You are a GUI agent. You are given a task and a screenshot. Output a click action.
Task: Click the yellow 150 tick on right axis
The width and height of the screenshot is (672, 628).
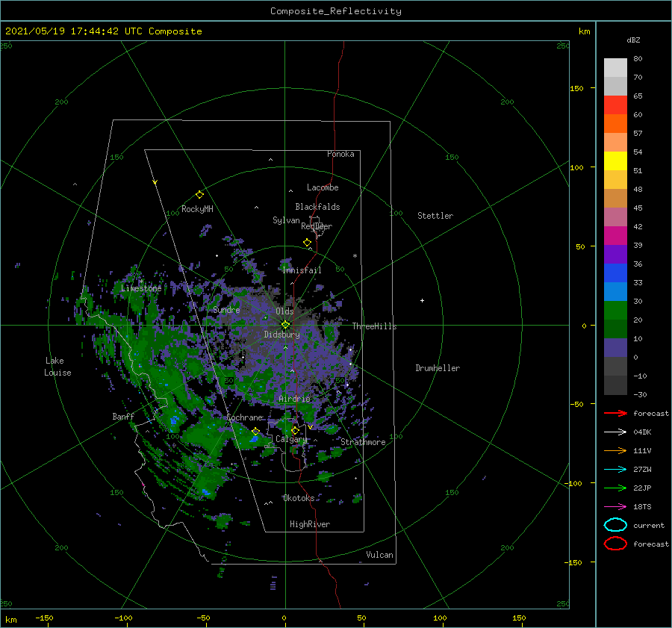(x=577, y=88)
